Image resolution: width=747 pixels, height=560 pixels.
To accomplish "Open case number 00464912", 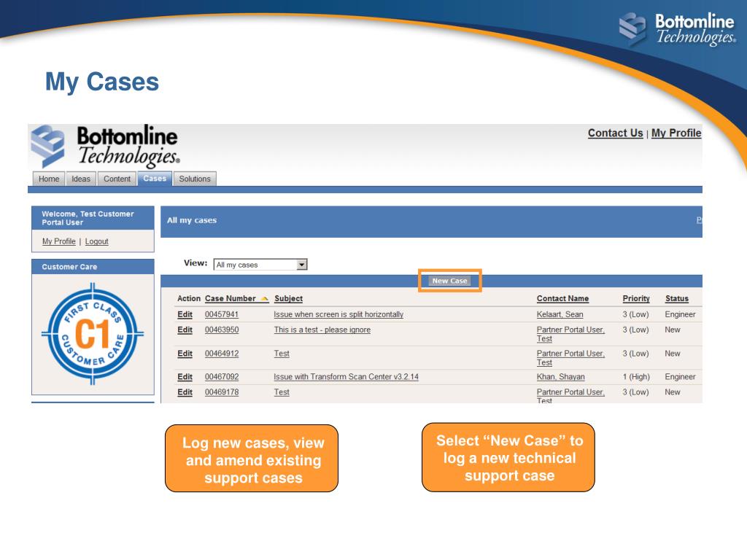I will coord(222,354).
